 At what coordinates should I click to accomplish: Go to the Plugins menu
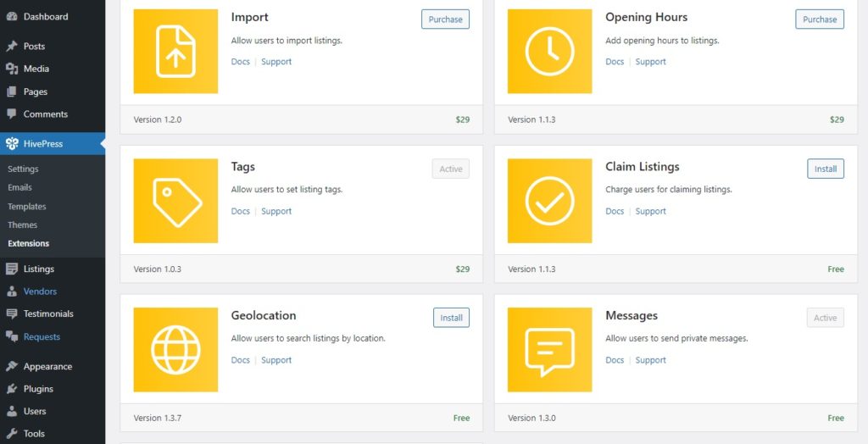tap(38, 389)
